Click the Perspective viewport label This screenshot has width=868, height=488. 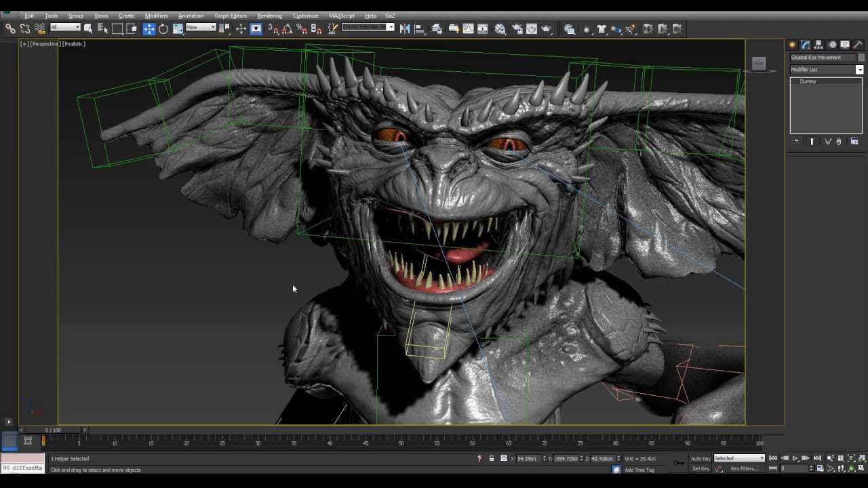(45, 44)
